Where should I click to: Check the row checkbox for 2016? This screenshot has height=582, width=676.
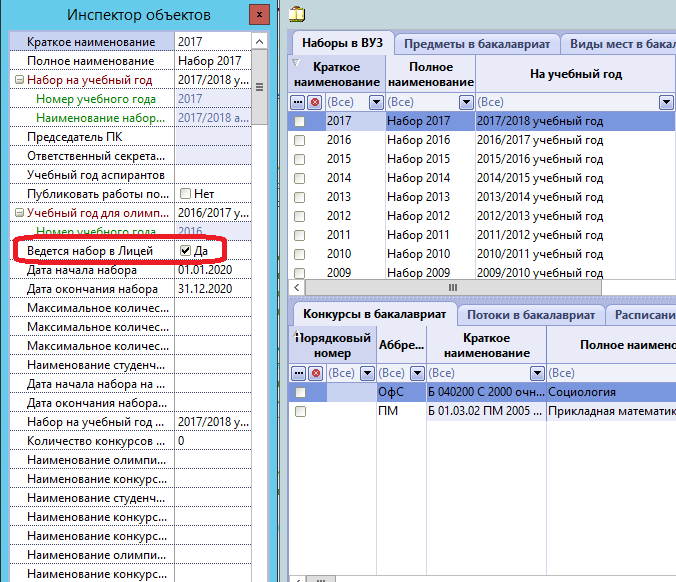tap(299, 140)
